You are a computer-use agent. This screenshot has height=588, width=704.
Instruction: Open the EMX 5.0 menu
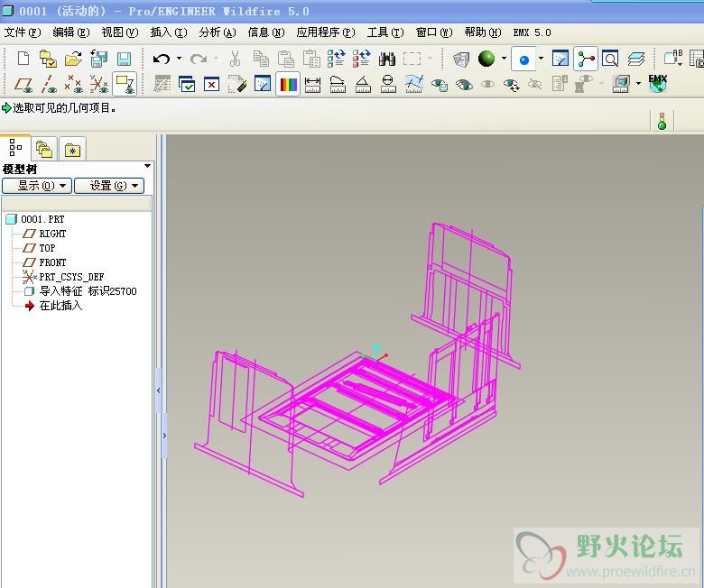point(532,32)
